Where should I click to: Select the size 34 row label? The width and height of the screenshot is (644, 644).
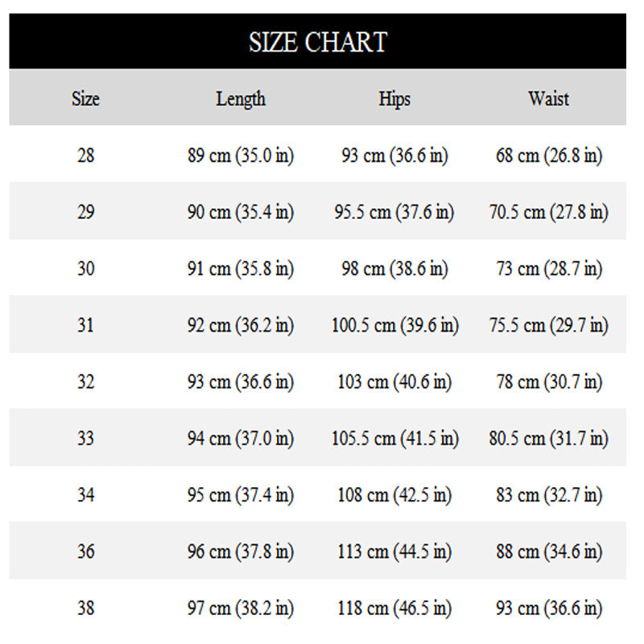tap(85, 495)
